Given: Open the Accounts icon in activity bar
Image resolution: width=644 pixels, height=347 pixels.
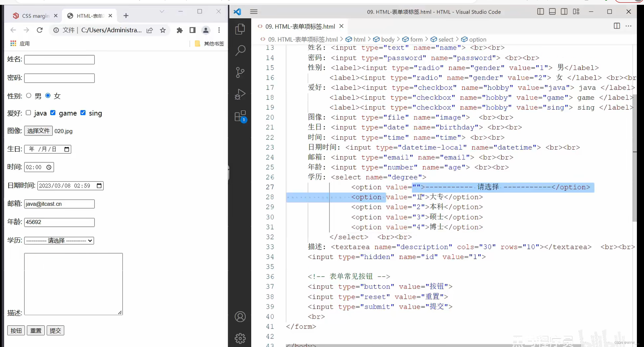Looking at the screenshot, I should [240, 317].
